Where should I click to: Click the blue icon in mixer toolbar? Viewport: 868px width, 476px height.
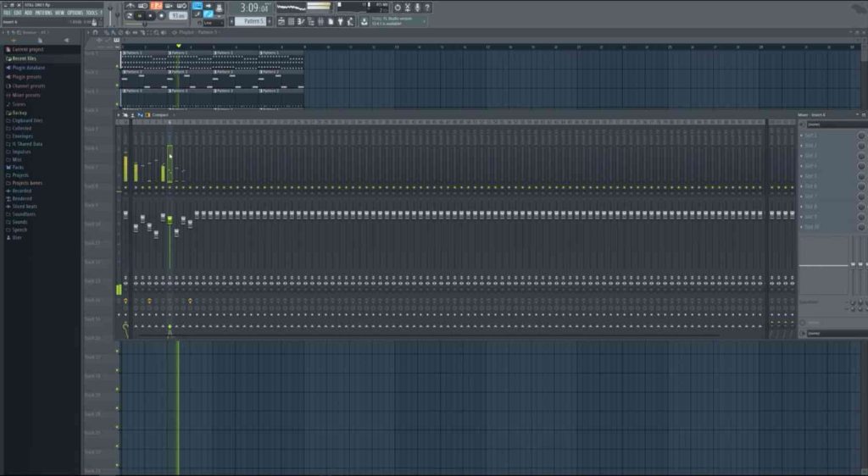tap(140, 115)
